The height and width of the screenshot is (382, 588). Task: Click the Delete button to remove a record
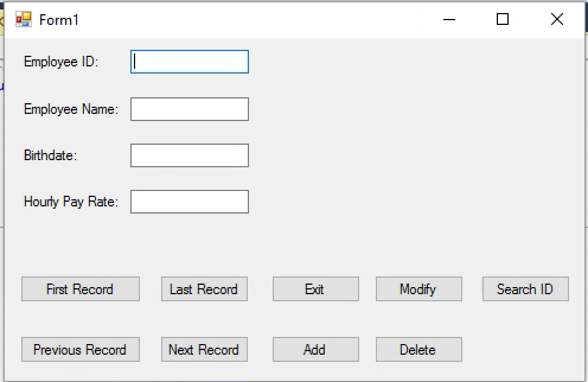[x=418, y=349]
